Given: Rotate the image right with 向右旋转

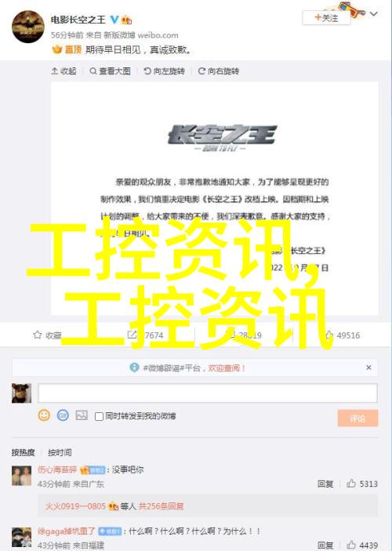Looking at the screenshot, I should pos(219,71).
